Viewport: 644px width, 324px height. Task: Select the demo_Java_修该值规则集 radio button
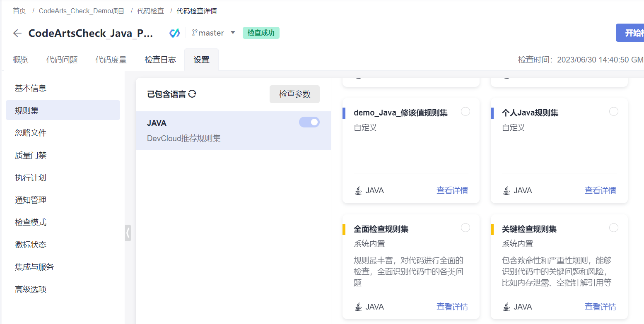point(466,111)
